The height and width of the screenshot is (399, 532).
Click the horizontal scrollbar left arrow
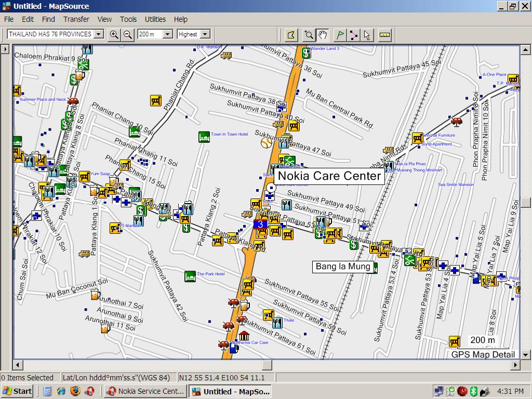point(18,365)
